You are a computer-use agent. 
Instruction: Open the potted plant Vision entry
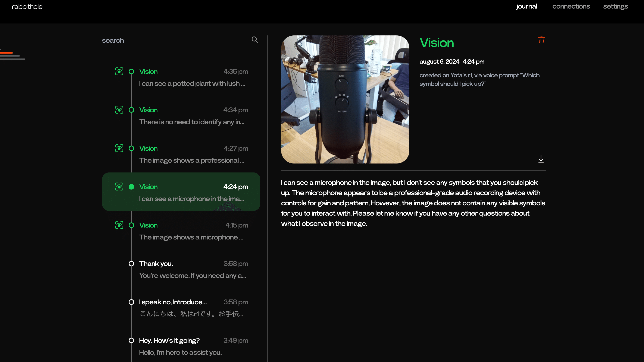192,83
